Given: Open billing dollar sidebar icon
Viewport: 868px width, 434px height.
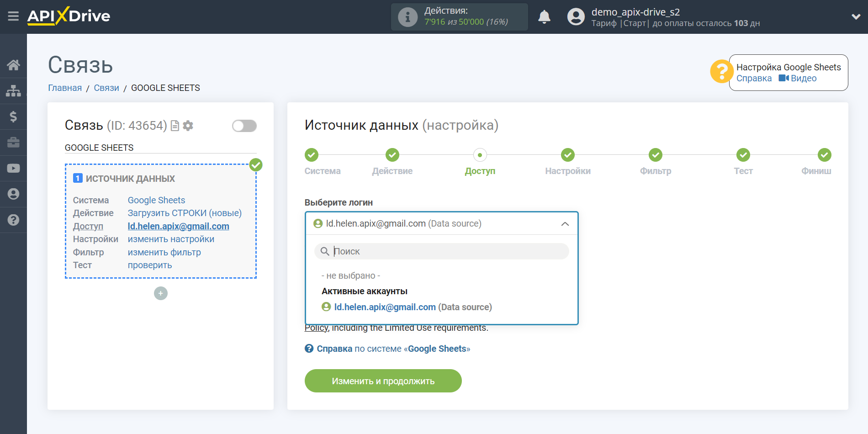Looking at the screenshot, I should click(13, 116).
